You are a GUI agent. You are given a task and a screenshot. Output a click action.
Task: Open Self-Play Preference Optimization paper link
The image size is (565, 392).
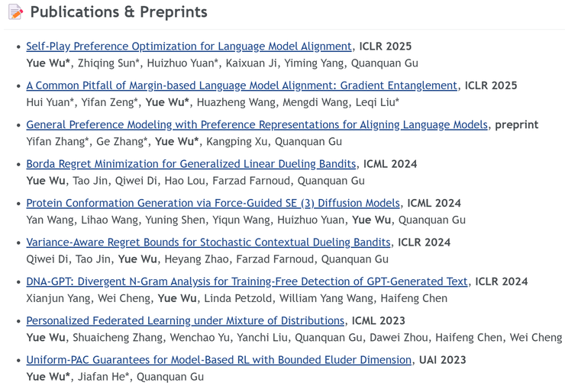click(189, 47)
